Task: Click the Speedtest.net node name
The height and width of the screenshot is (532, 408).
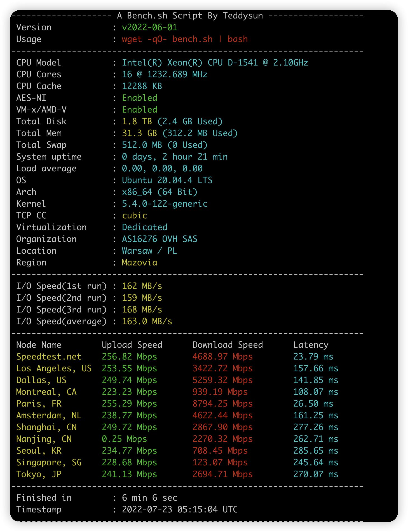Action: (x=49, y=357)
